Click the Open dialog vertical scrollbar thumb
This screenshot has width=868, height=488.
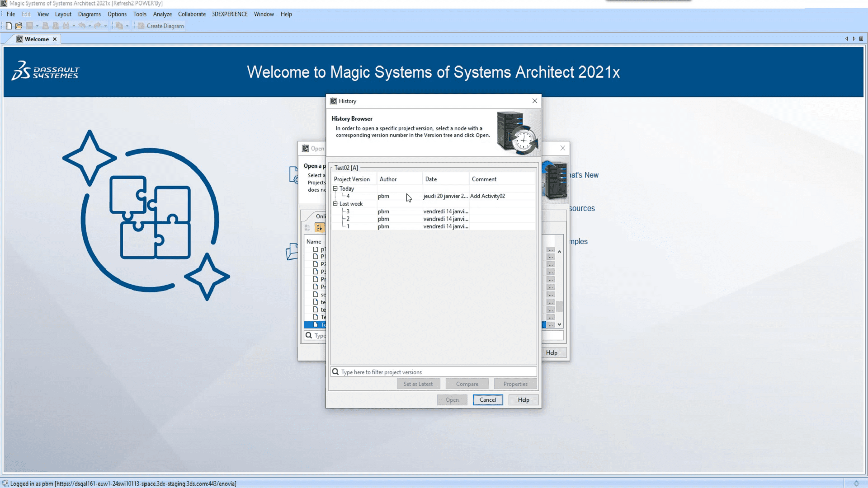pyautogui.click(x=560, y=306)
